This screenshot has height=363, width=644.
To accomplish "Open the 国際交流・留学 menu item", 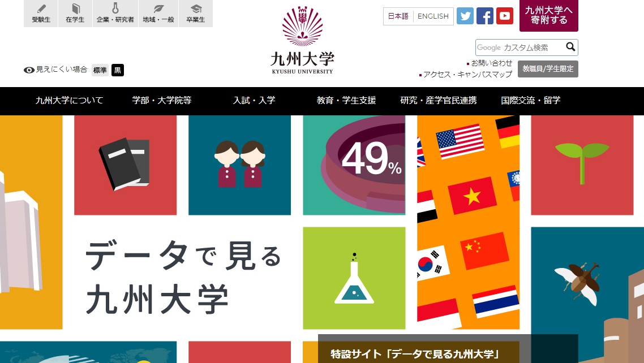I will tap(531, 101).
